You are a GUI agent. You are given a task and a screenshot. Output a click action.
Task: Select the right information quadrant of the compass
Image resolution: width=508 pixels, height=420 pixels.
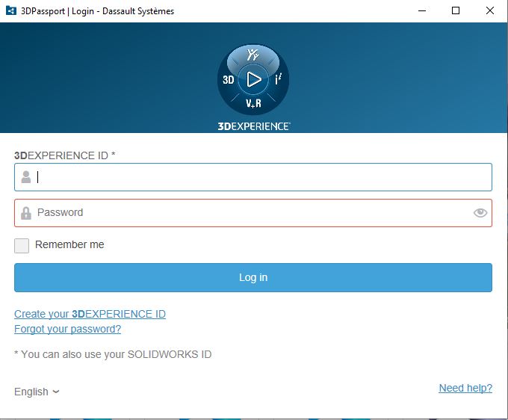[278, 79]
